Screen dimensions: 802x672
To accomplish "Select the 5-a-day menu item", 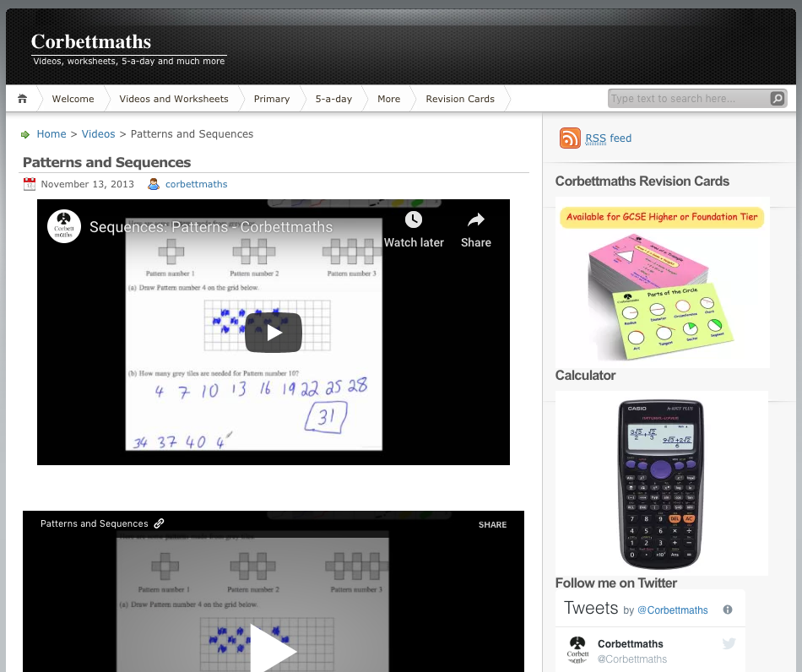I will coord(333,99).
